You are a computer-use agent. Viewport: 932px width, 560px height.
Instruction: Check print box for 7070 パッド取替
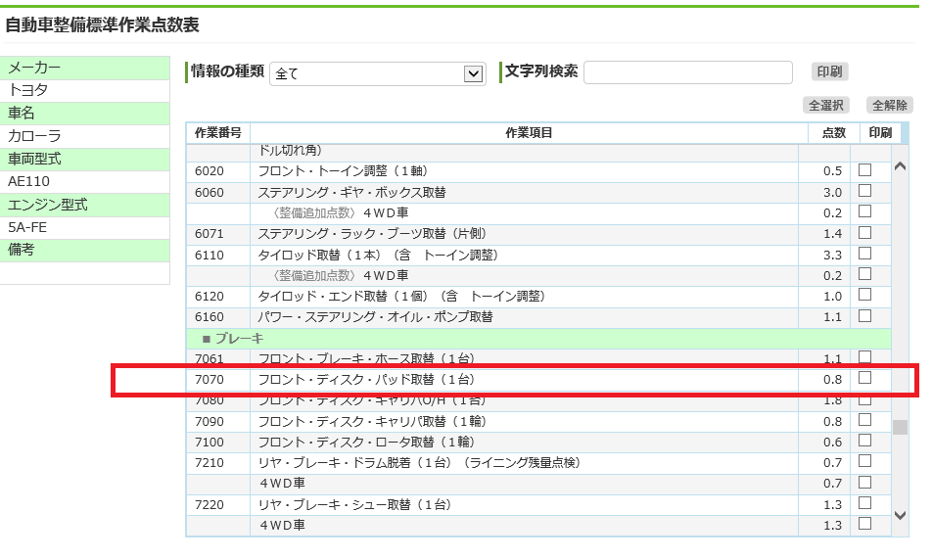pos(864,378)
